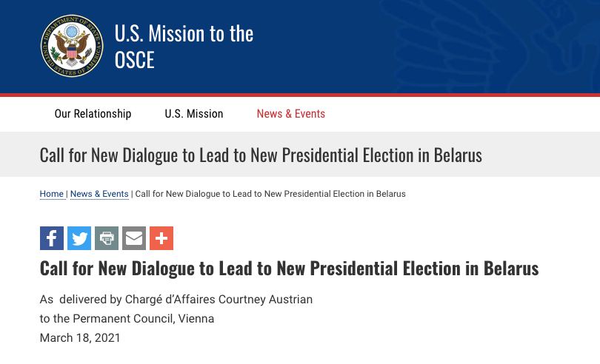Viewport: 600px width, 364px height.
Task: Go to Home via breadcrumb link
Action: [x=51, y=194]
